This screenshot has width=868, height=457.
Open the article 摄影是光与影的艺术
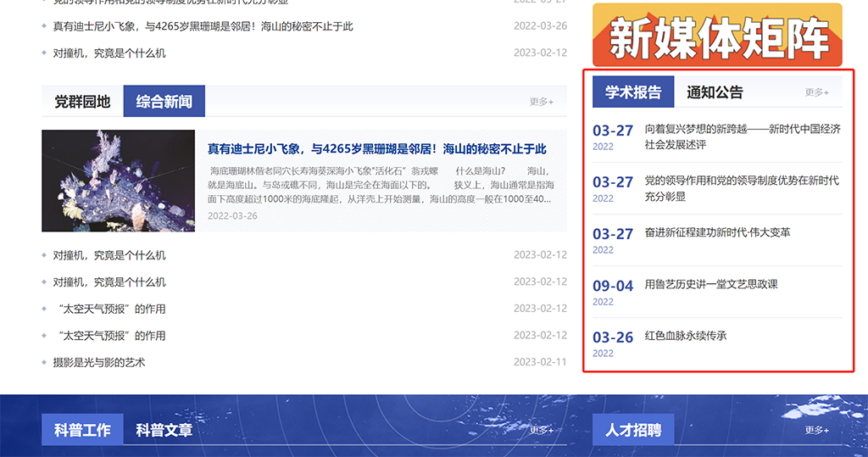point(99,363)
